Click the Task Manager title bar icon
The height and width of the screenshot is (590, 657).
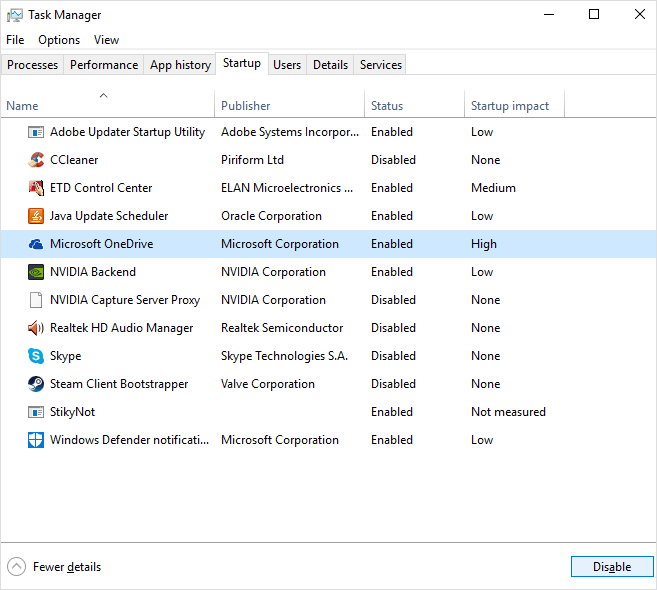click(15, 16)
